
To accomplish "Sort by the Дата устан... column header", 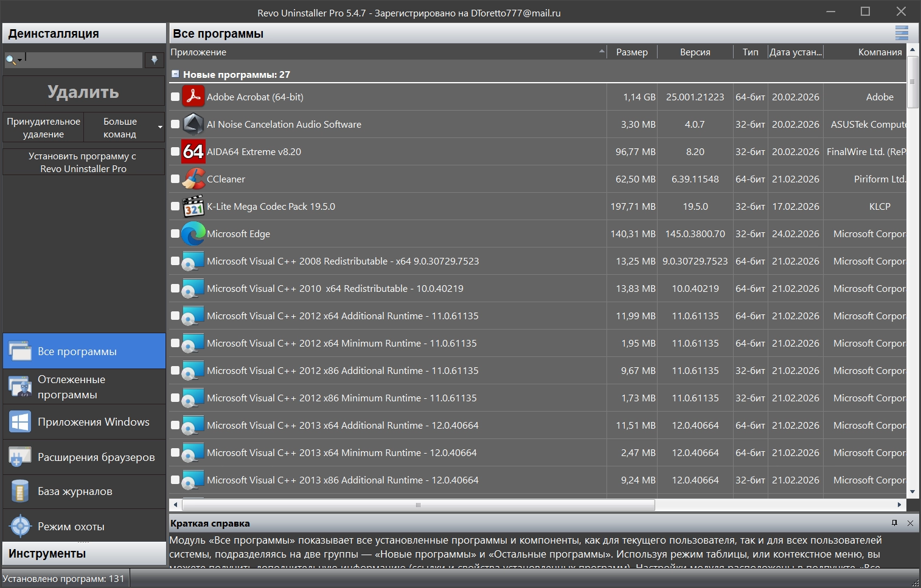I will point(796,52).
